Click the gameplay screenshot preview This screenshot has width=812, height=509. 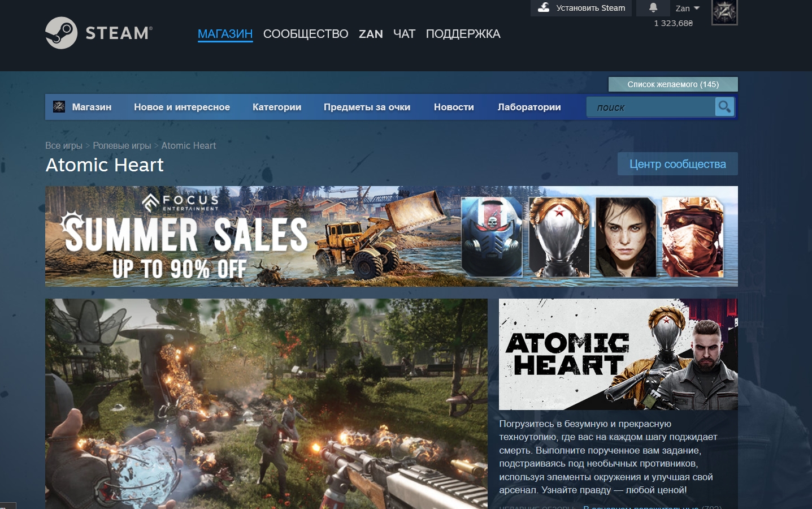click(266, 404)
